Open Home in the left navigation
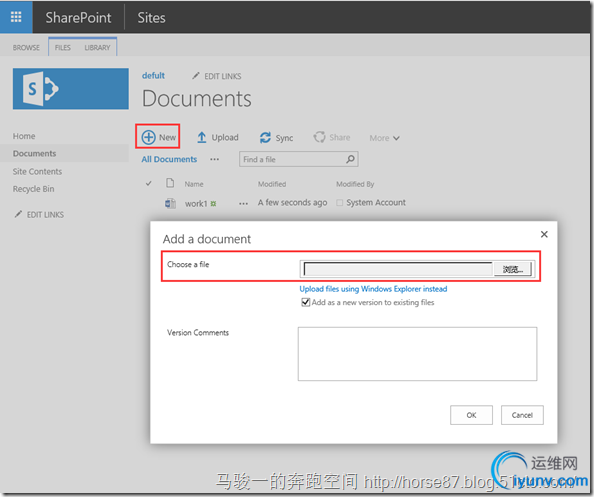This screenshot has height=497, width=594. pos(24,136)
